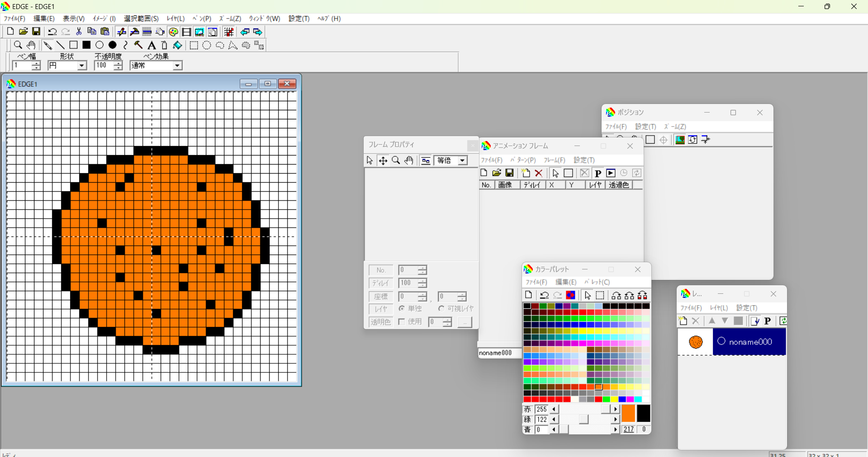Select the 単独 layer radio button
This screenshot has height=457, width=868.
click(x=402, y=309)
